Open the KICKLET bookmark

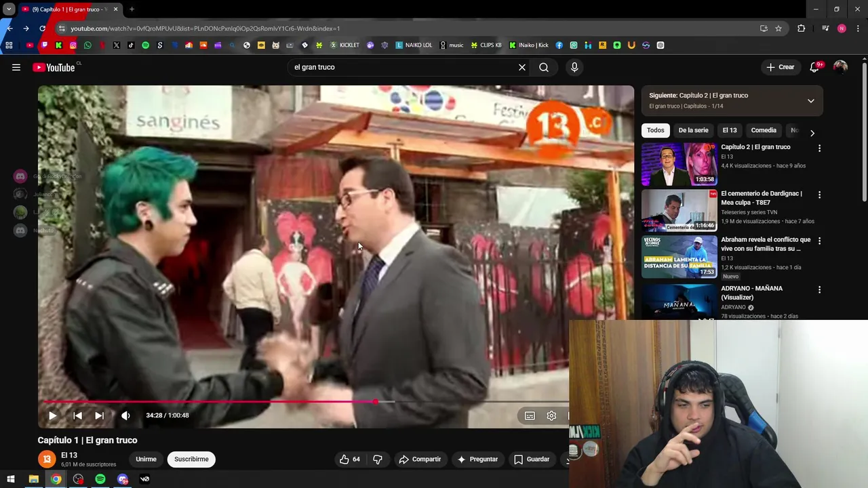345,45
